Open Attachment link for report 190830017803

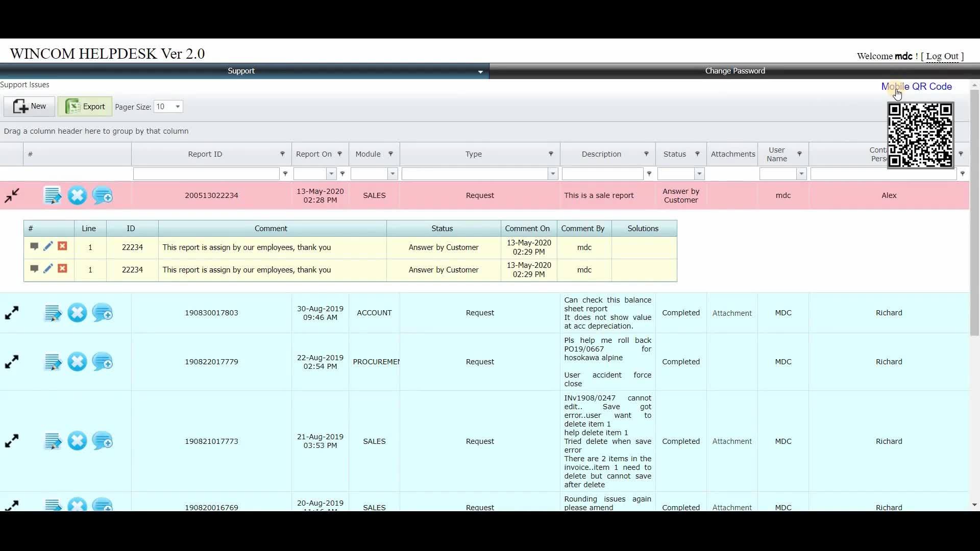[732, 313]
